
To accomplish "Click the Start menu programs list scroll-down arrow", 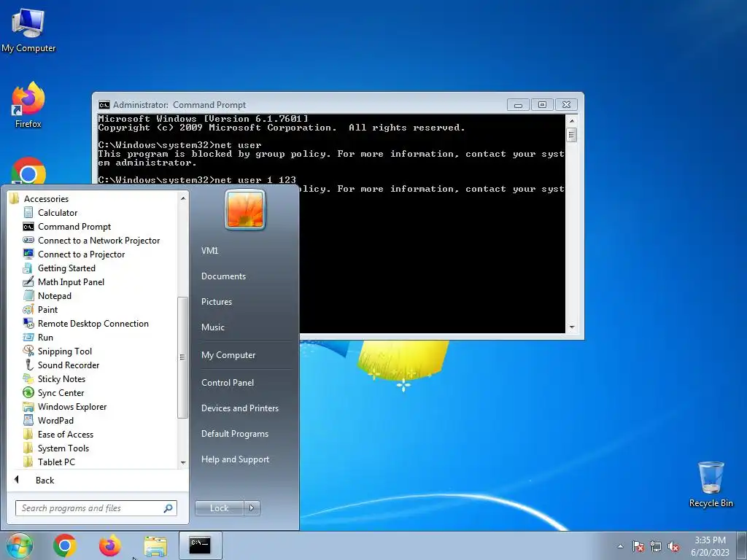I will click(183, 462).
